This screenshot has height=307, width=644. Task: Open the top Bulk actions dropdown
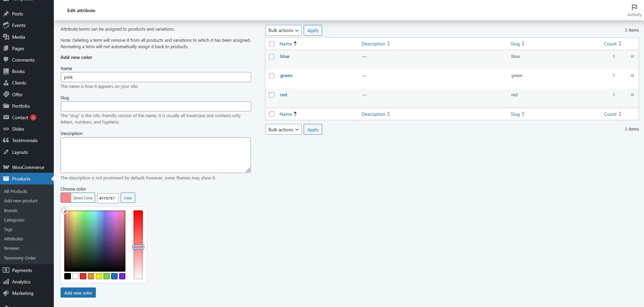pyautogui.click(x=283, y=30)
